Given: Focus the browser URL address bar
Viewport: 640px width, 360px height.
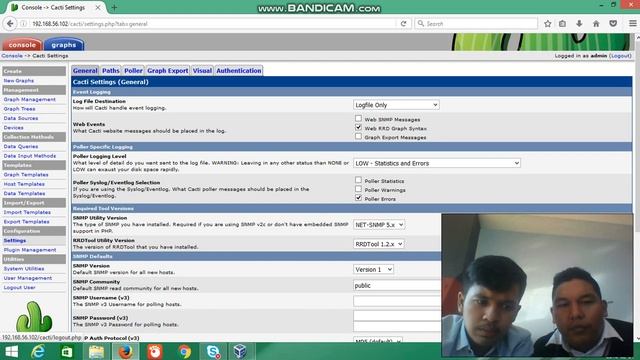Looking at the screenshot, I should (x=212, y=24).
